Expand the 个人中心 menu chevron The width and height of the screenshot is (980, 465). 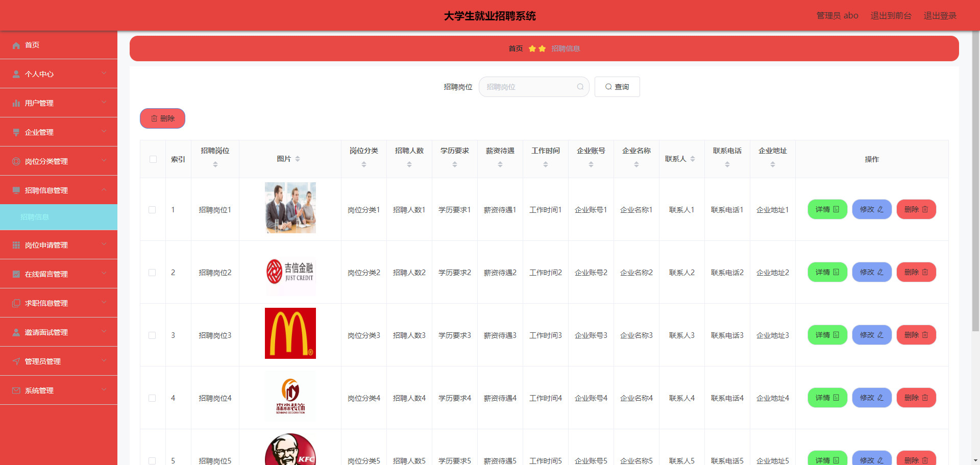(x=104, y=73)
